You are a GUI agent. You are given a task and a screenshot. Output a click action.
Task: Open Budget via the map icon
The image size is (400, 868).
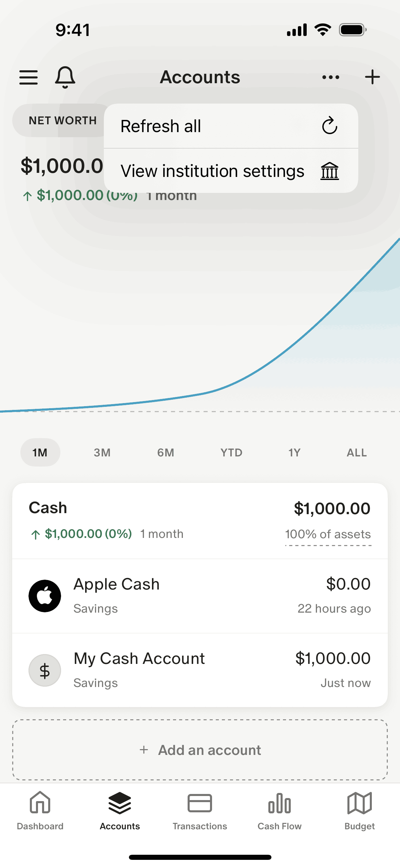(x=360, y=810)
